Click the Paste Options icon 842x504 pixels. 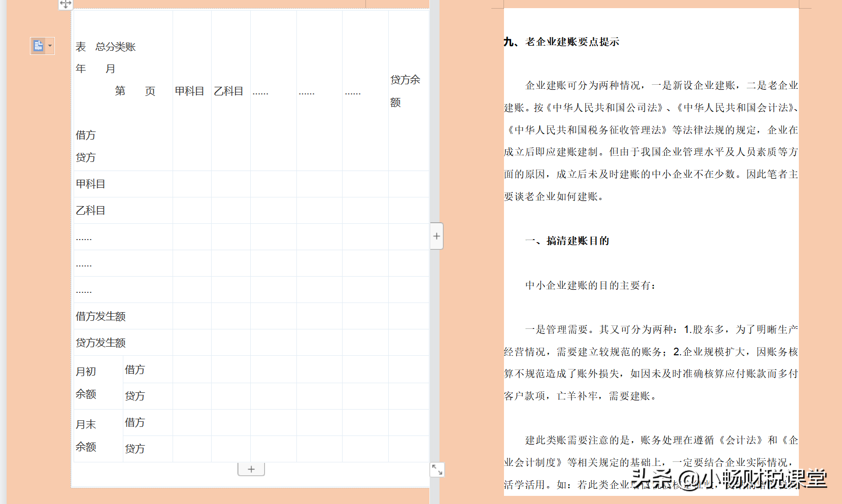(39, 46)
